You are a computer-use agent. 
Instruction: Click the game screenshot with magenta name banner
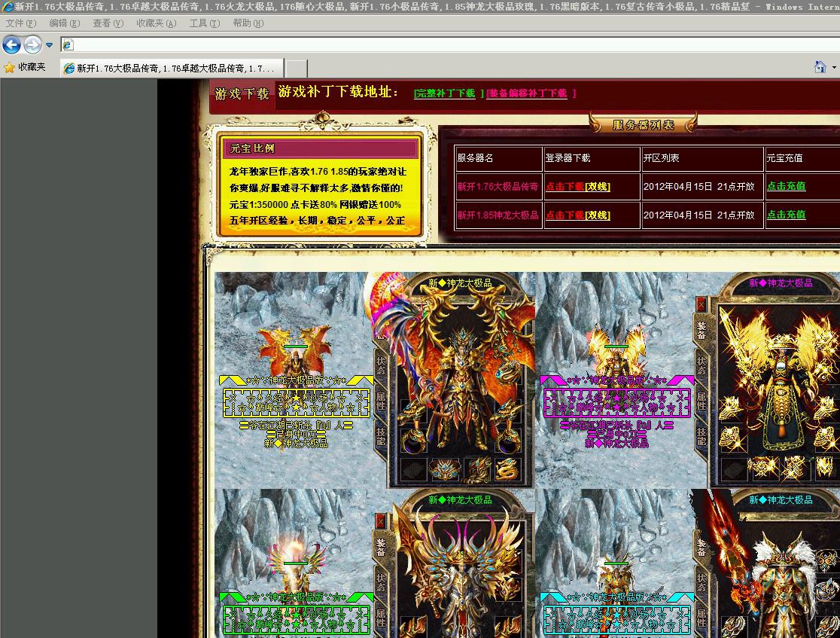click(x=688, y=380)
